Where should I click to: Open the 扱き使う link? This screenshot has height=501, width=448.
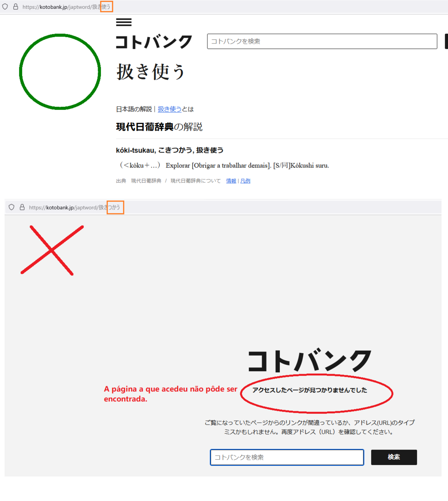coord(169,109)
